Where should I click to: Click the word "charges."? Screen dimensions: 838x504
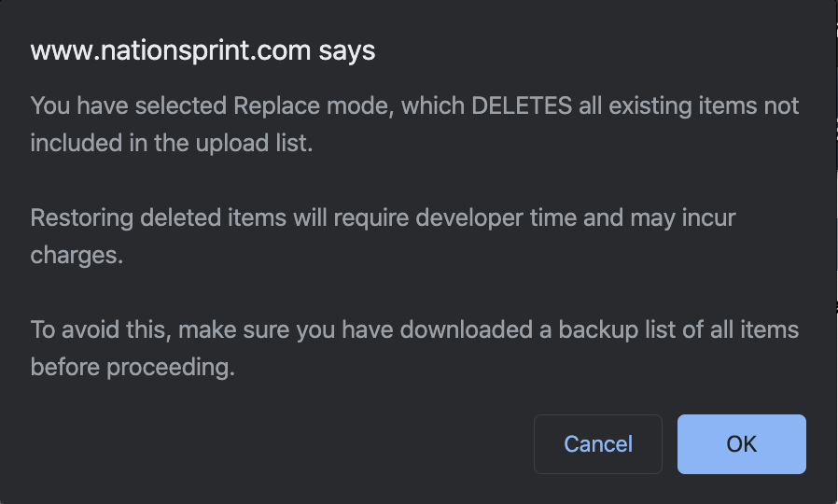tap(77, 255)
